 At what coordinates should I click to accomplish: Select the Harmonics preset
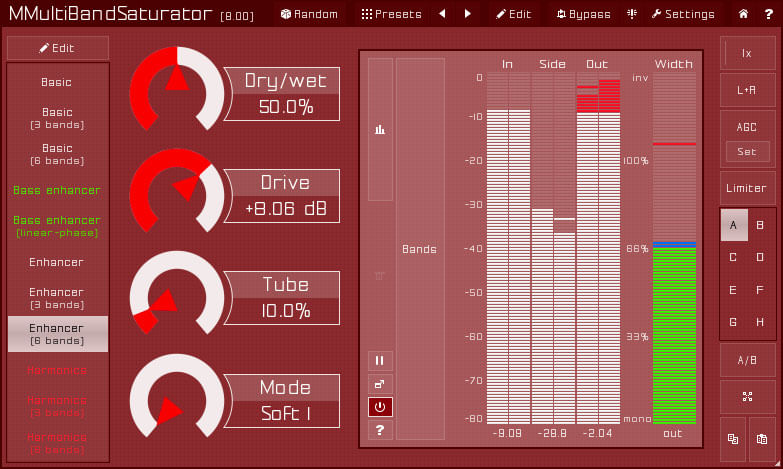(56, 370)
